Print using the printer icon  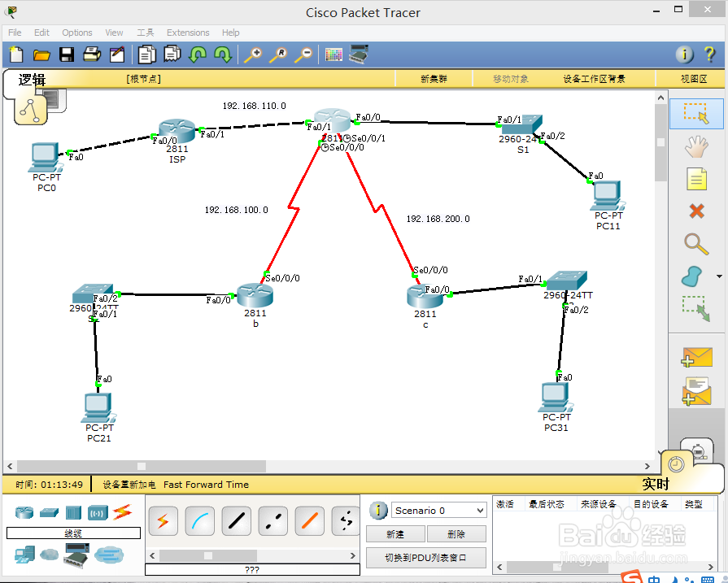coord(91,54)
